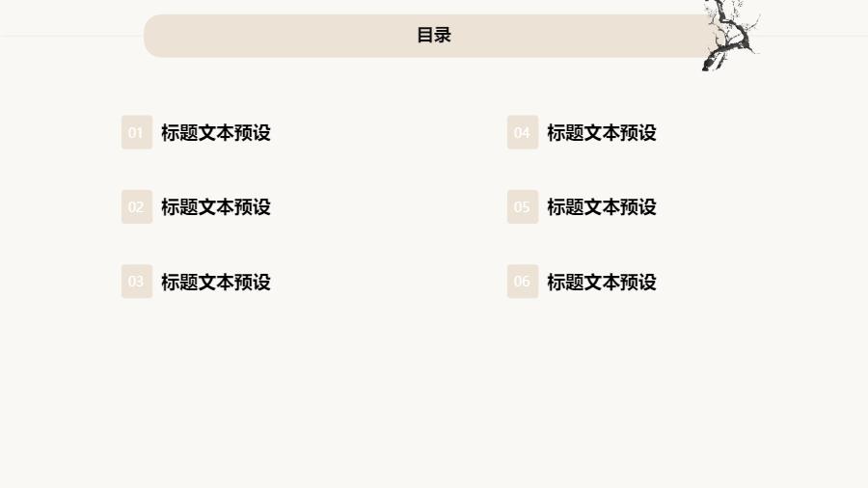
Task: Select the 06 number badge
Action: tap(522, 282)
